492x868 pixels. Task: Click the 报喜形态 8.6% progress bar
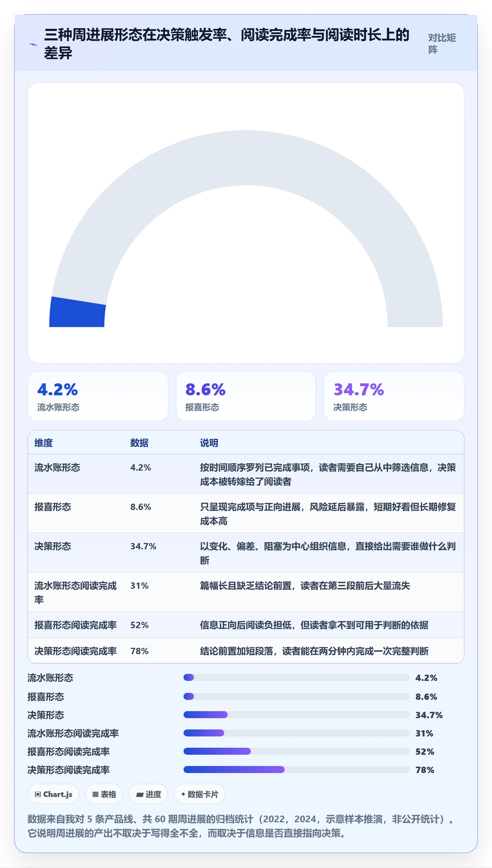tap(296, 696)
